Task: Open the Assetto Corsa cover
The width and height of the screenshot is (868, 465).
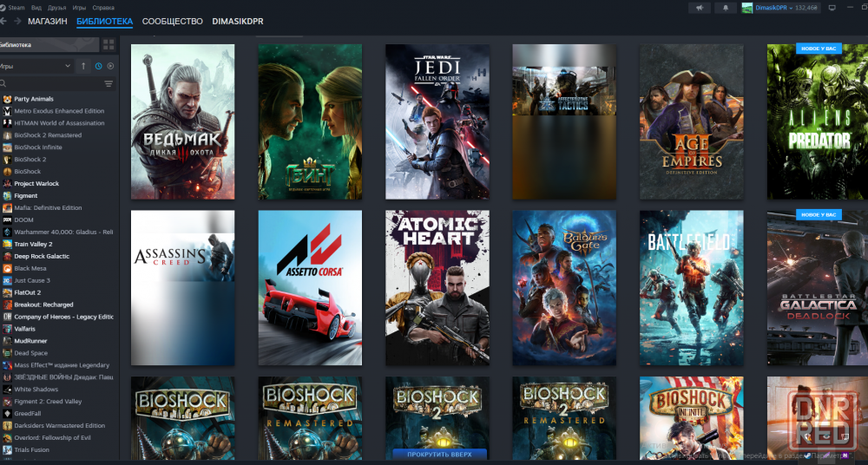Action: (x=310, y=288)
